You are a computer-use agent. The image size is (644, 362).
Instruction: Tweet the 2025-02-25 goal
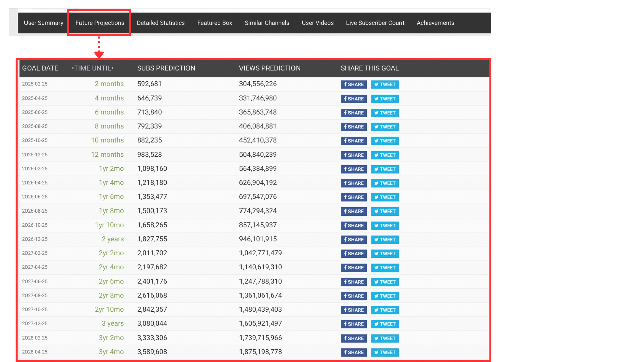(x=385, y=84)
